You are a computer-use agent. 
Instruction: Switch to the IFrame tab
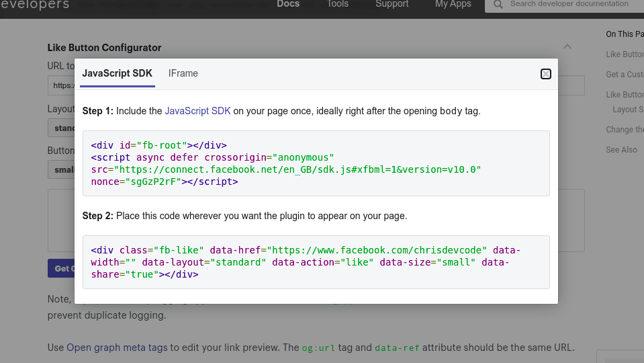pos(183,73)
